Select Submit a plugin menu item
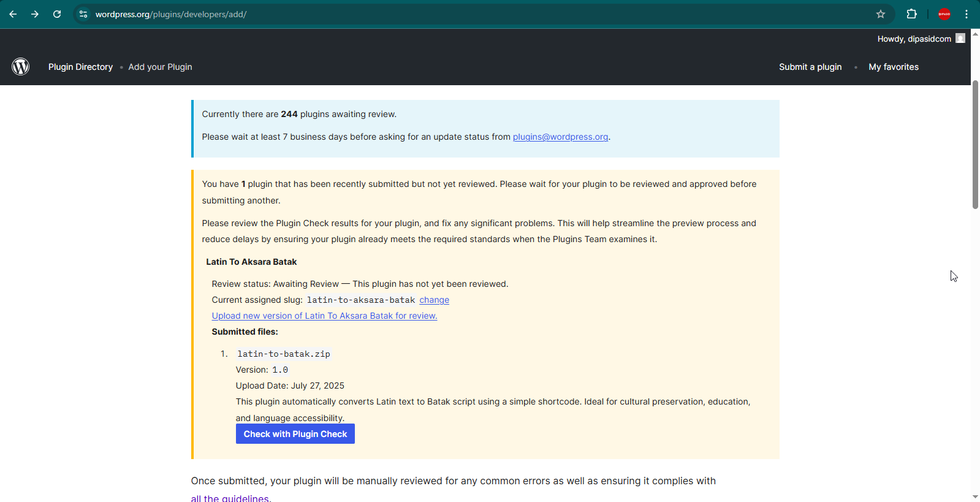Image resolution: width=980 pixels, height=502 pixels. point(810,67)
